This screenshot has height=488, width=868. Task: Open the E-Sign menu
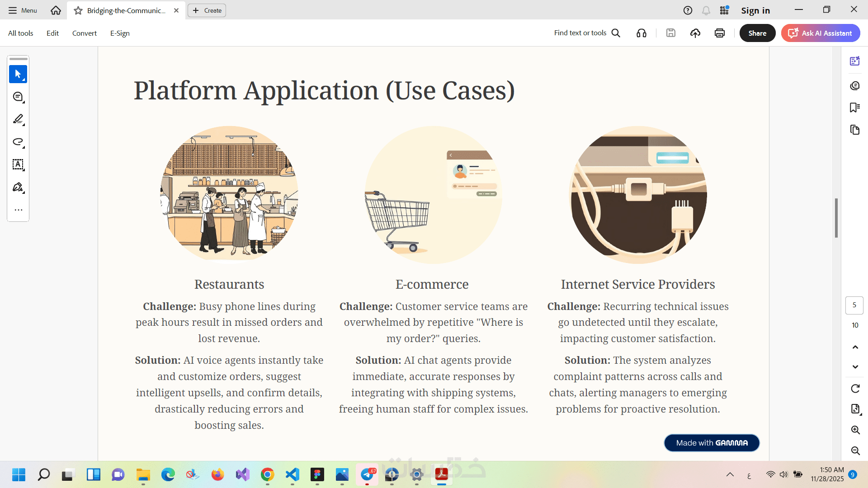(x=120, y=33)
